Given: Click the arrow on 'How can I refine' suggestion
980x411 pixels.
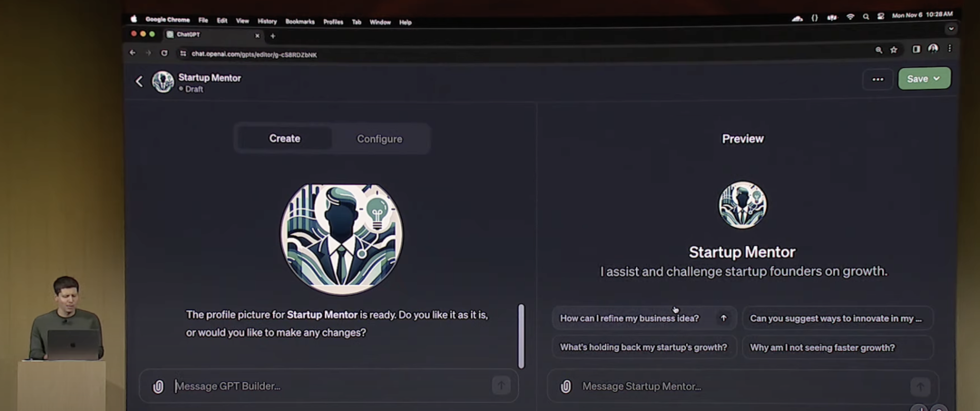Looking at the screenshot, I should [723, 318].
